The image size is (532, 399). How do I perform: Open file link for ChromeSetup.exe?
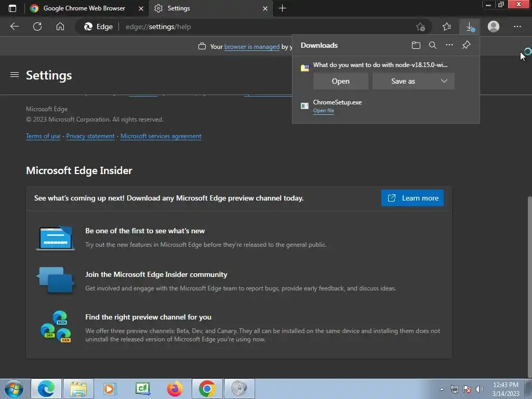(324, 111)
